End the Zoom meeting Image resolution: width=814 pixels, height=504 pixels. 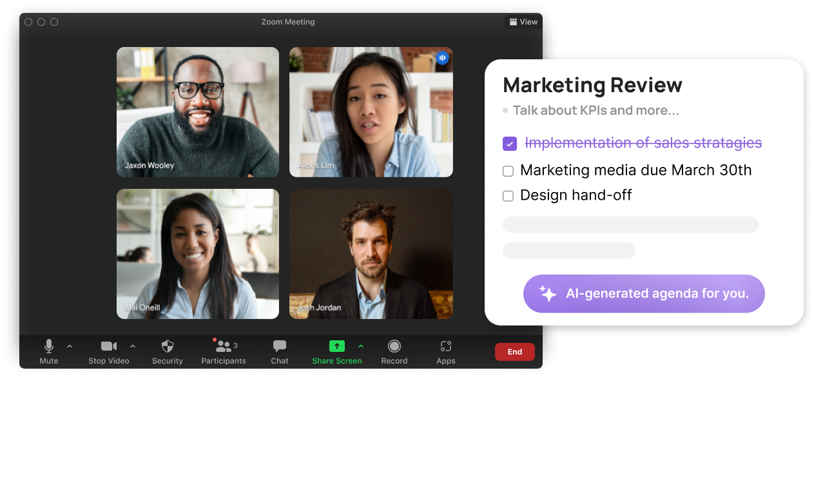[x=514, y=351]
